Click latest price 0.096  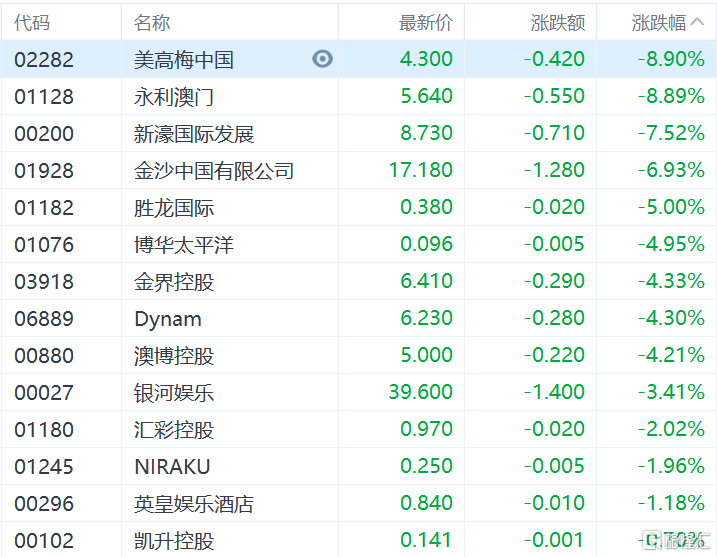point(426,244)
